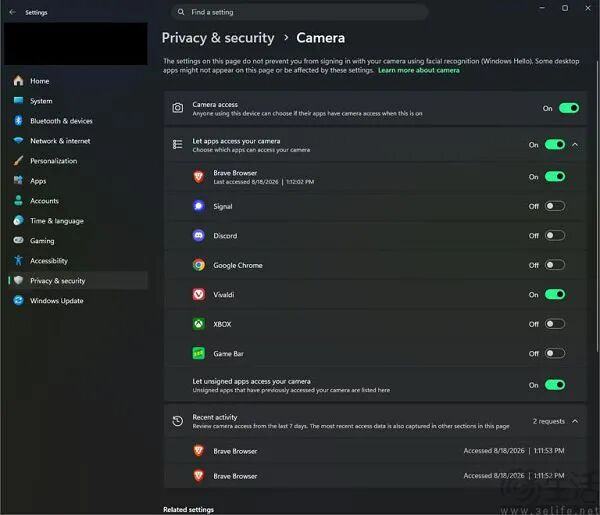Select Windows Update in sidebar
Image resolution: width=600 pixels, height=515 pixels.
78,300
